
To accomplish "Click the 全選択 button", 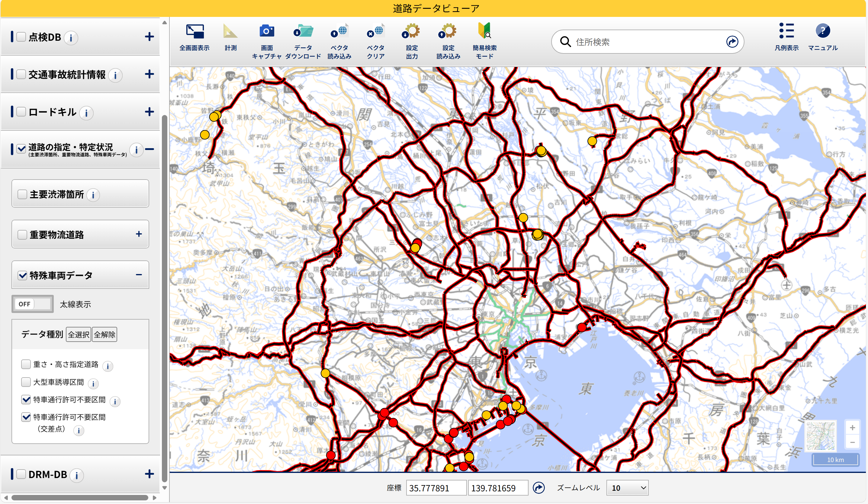I will tap(79, 334).
